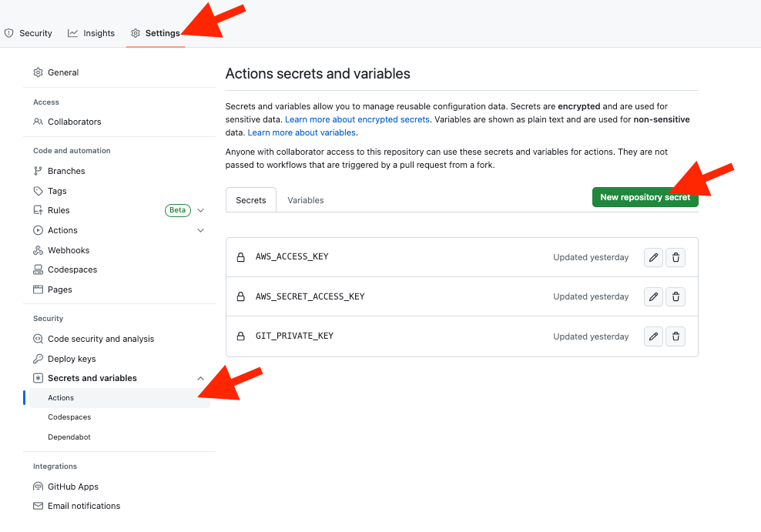Switch to the Settings tab
This screenshot has height=532, width=761.
tap(162, 33)
